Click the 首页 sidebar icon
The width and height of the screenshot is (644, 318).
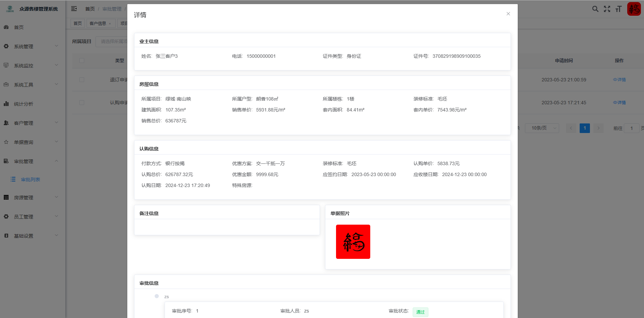point(6,27)
